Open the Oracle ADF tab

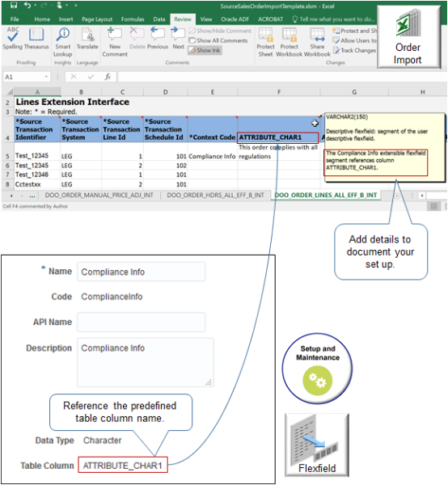point(235,19)
